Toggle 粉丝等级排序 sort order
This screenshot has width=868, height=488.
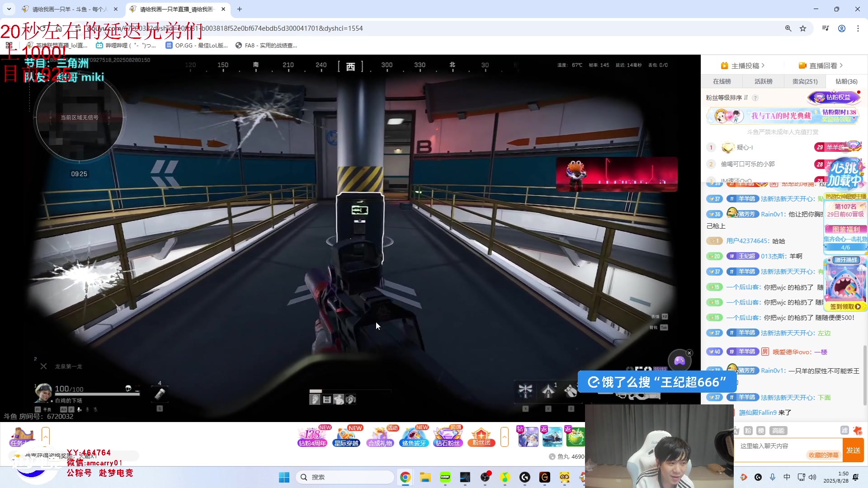point(727,98)
